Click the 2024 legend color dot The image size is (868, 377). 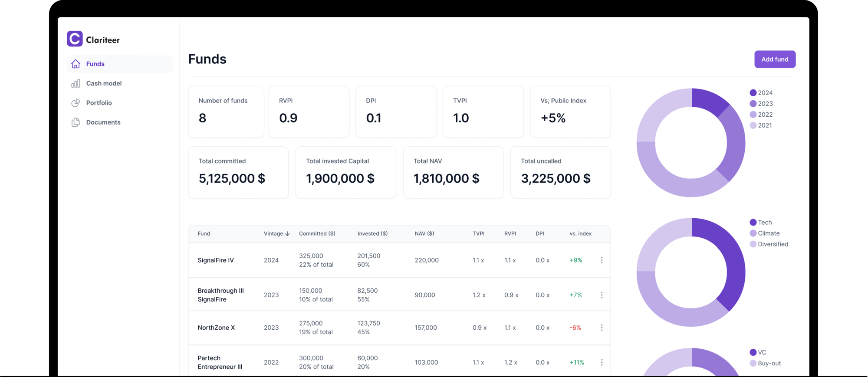point(753,93)
